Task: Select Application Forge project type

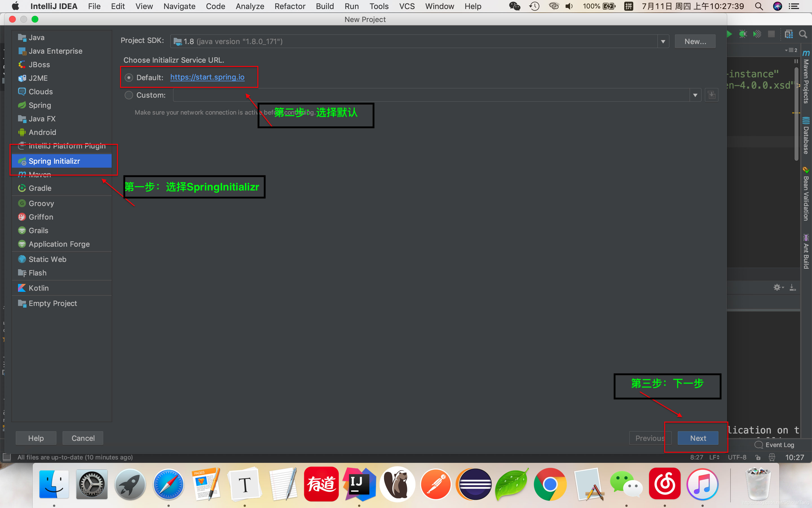Action: tap(62, 244)
